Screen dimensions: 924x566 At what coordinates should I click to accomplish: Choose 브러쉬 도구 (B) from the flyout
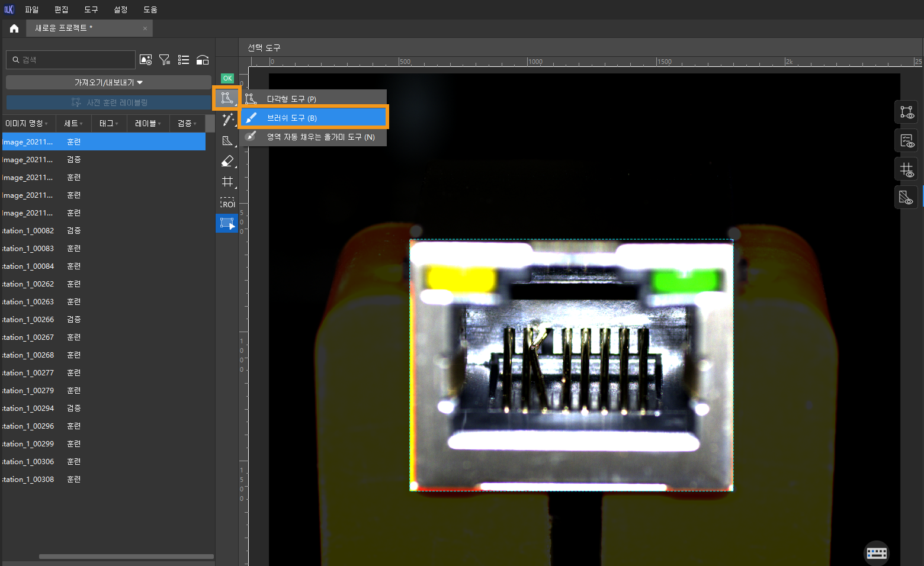point(314,118)
